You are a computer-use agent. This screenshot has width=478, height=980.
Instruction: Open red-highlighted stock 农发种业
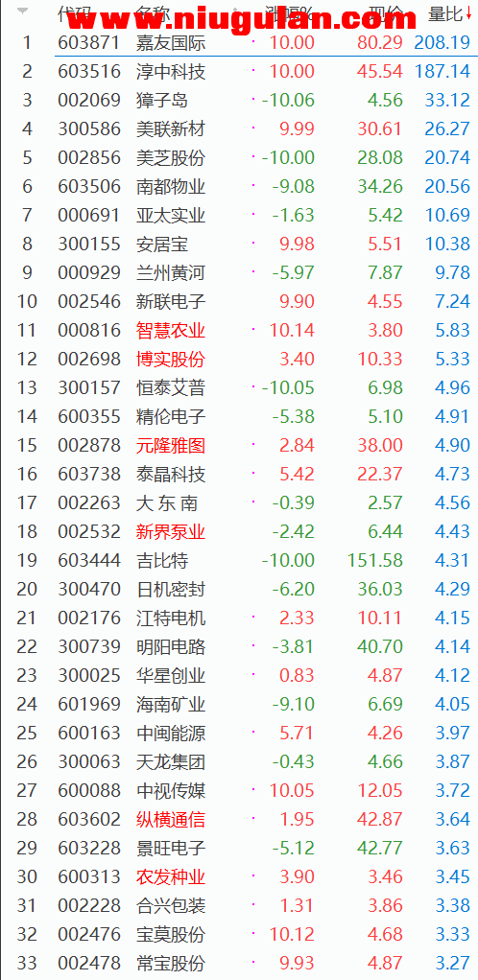171,876
